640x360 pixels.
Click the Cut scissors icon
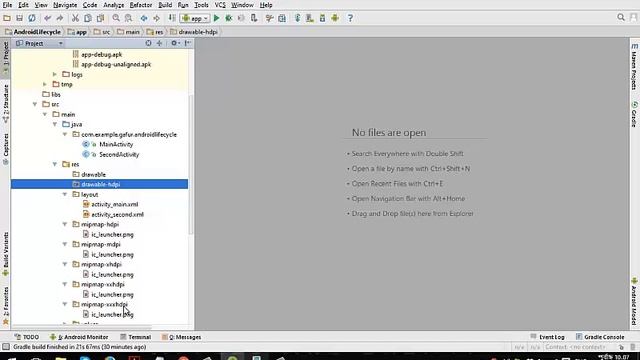(x=75, y=18)
